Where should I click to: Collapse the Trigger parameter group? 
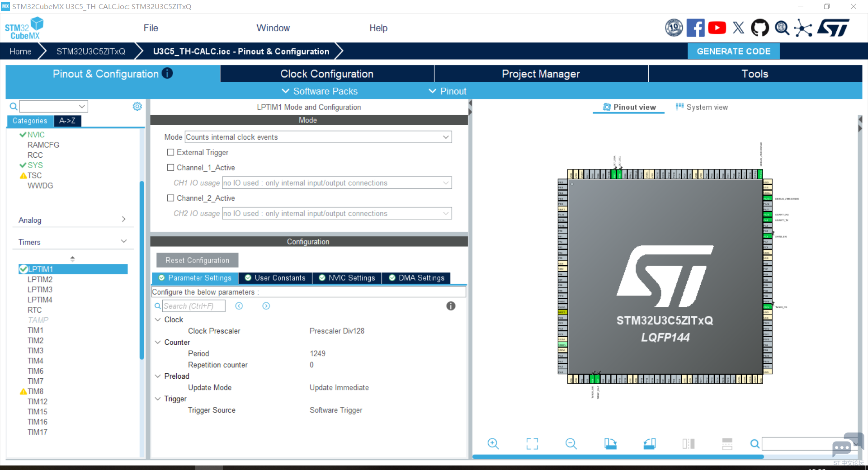(158, 399)
